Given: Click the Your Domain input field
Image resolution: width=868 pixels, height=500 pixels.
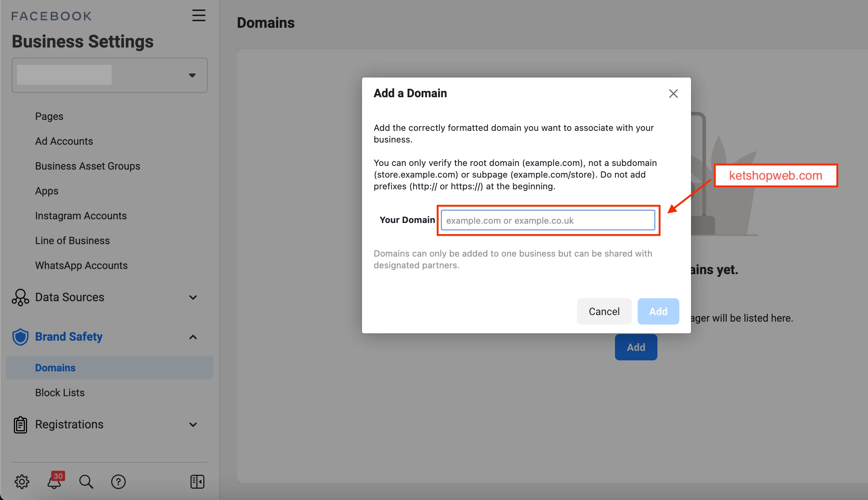Looking at the screenshot, I should [548, 220].
